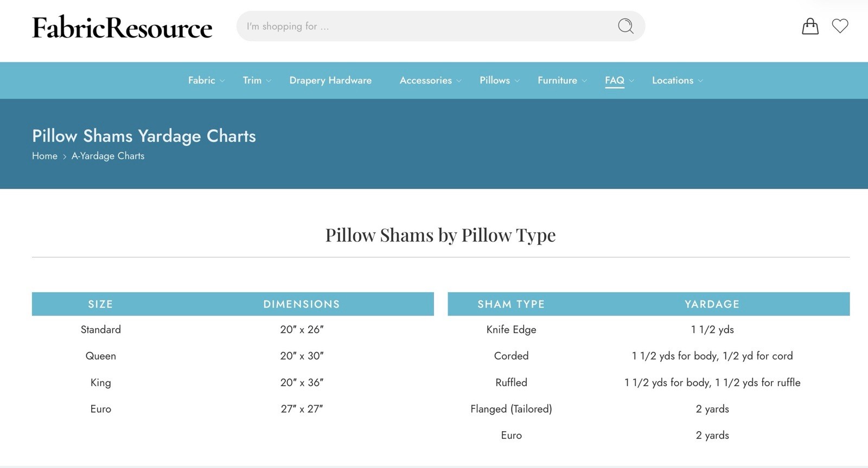Click the FabricResource logo
The image size is (868, 468).
(122, 28)
